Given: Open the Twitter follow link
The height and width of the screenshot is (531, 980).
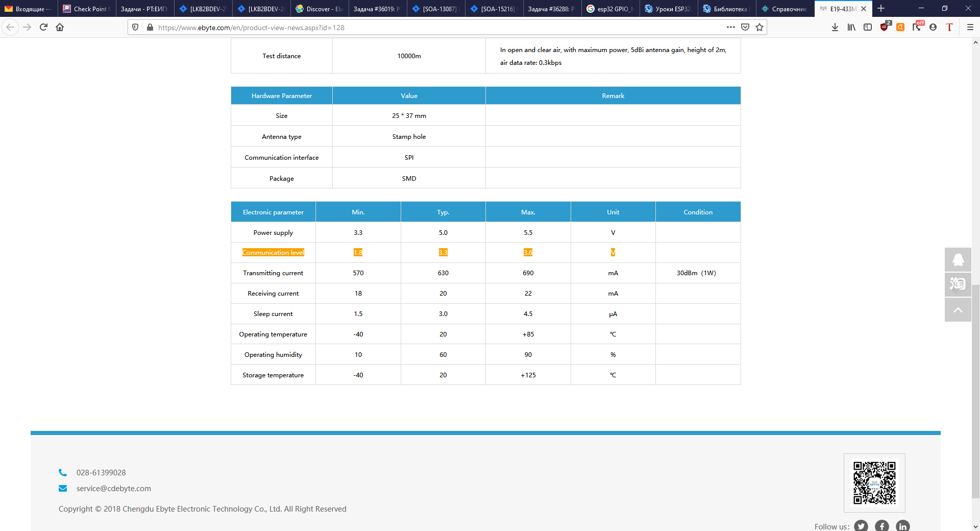Looking at the screenshot, I should (x=861, y=526).
